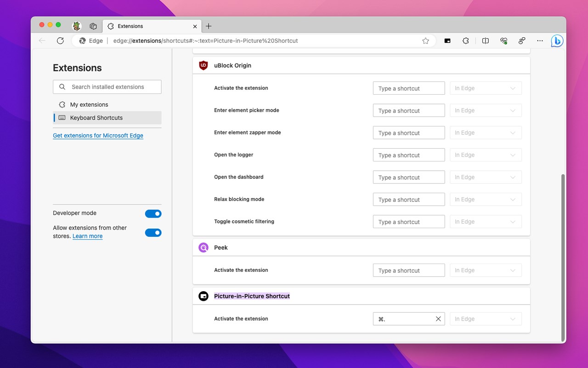The image size is (588, 368).
Task: Open the Extensions puzzle toolbar icon
Action: coord(466,40)
